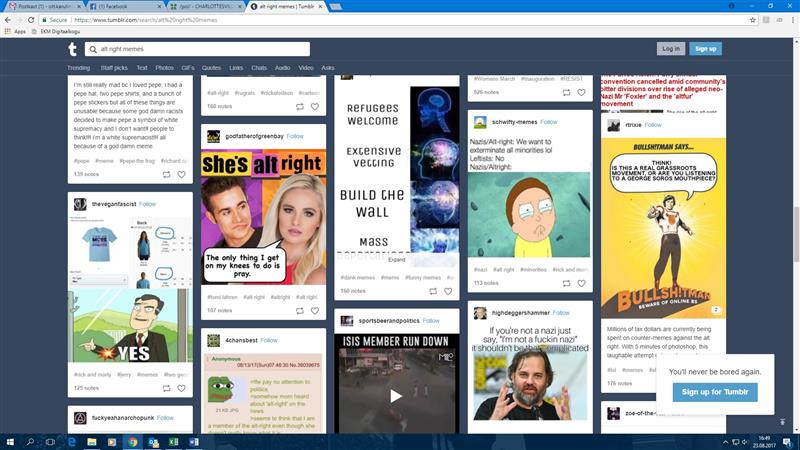
Task: Switch to the GIFs search filter
Action: 188,68
